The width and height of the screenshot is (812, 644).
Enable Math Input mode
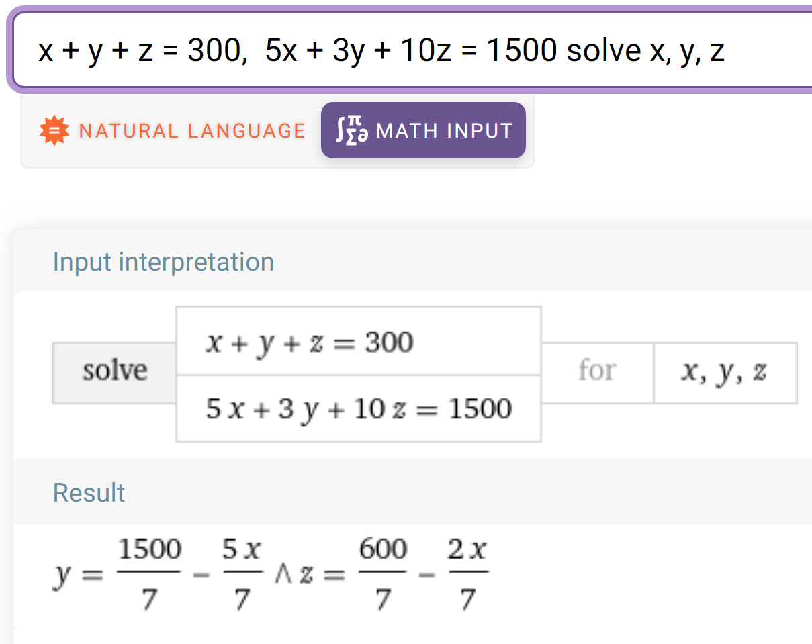point(423,130)
